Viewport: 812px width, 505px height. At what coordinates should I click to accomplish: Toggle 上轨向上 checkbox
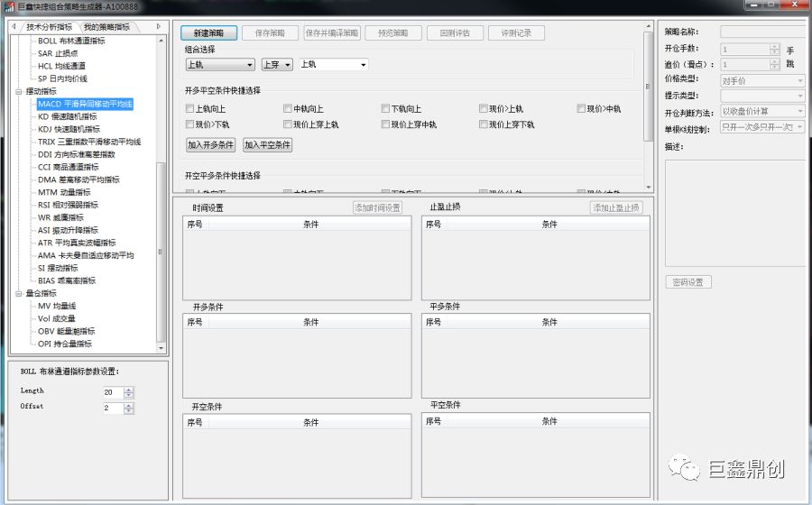pos(189,108)
